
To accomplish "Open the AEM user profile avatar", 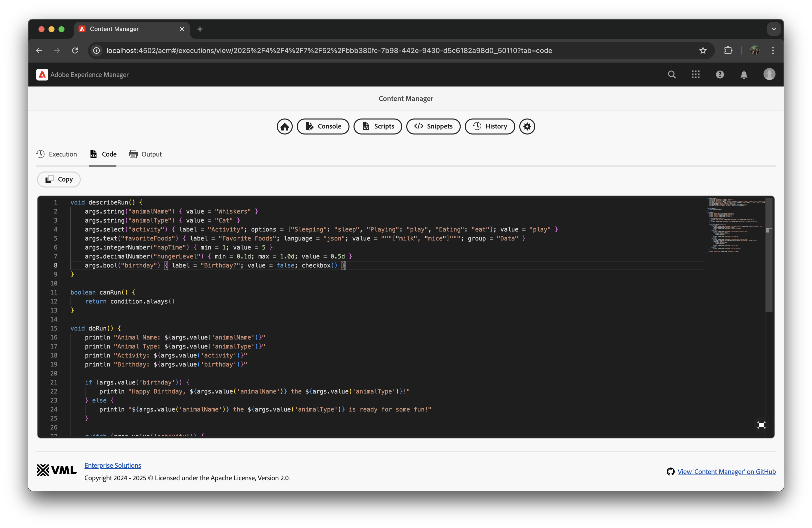I will 769,74.
